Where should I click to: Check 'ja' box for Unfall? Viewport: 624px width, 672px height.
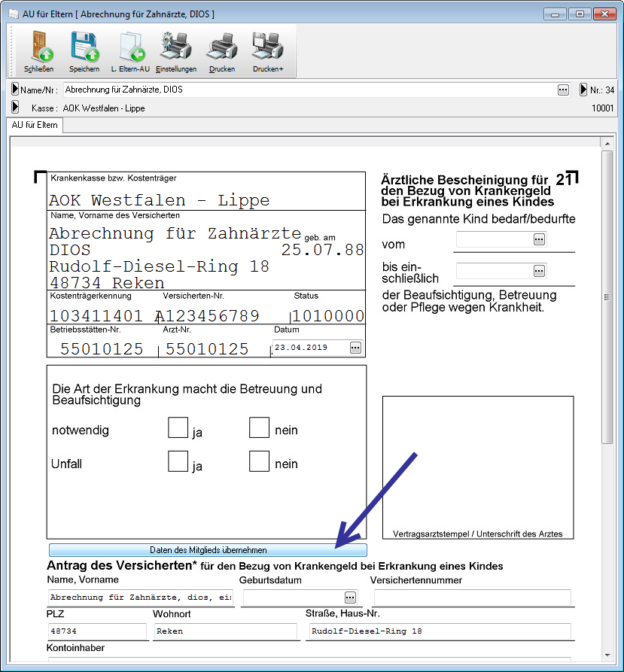(178, 461)
